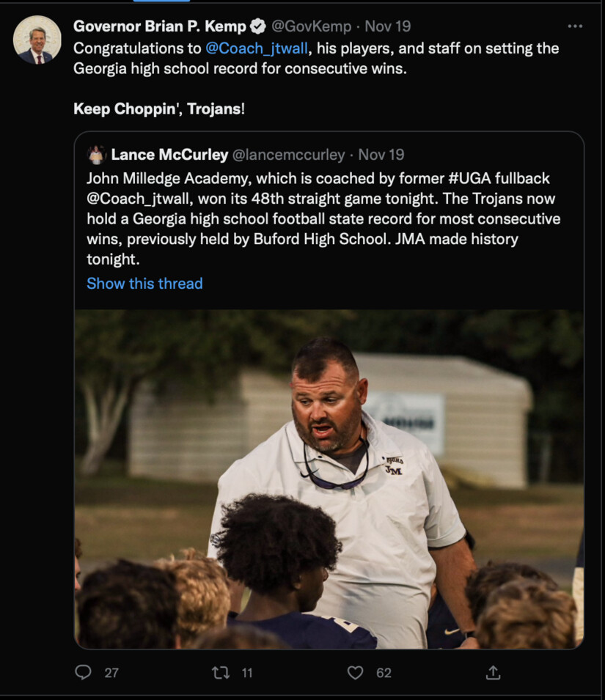Screen dimensions: 605x700
Task: Click the @GovKemp handle
Action: 311,26
